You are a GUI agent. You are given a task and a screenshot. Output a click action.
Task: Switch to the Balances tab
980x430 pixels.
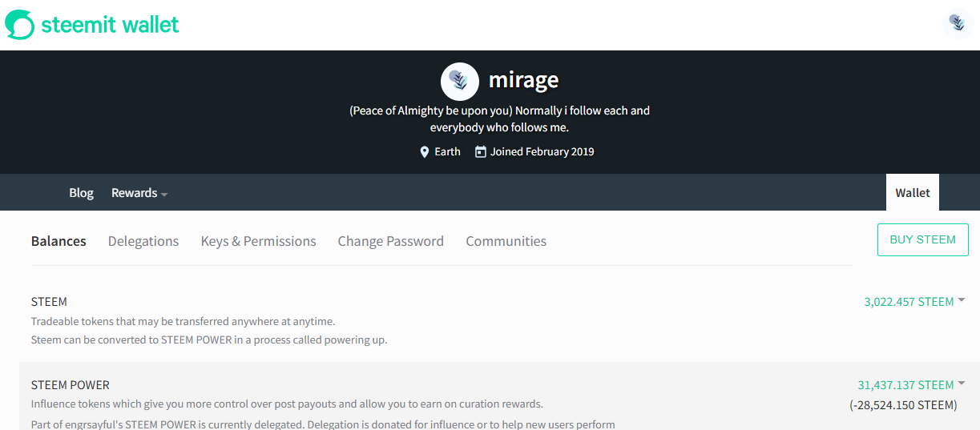(58, 241)
